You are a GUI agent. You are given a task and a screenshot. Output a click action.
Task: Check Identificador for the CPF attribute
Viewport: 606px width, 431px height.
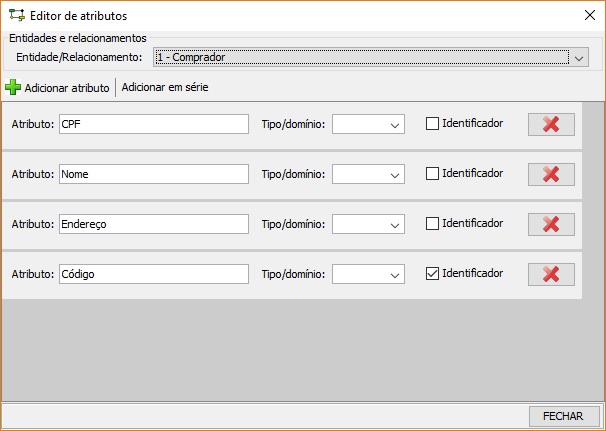coord(432,124)
